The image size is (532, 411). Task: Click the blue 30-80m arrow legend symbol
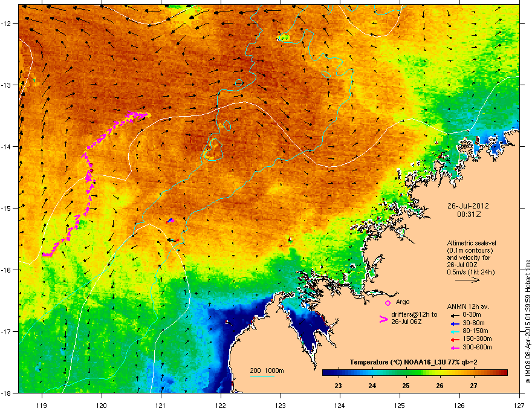(455, 323)
